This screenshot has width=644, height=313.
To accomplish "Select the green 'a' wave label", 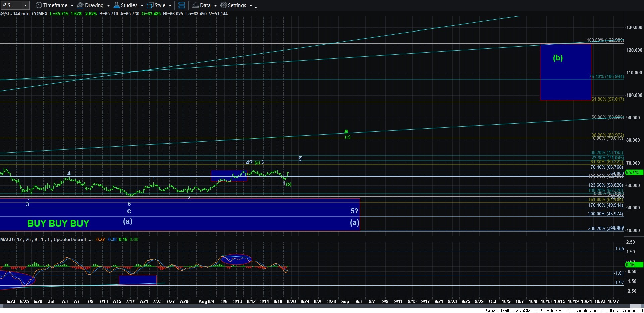I will (x=346, y=131).
